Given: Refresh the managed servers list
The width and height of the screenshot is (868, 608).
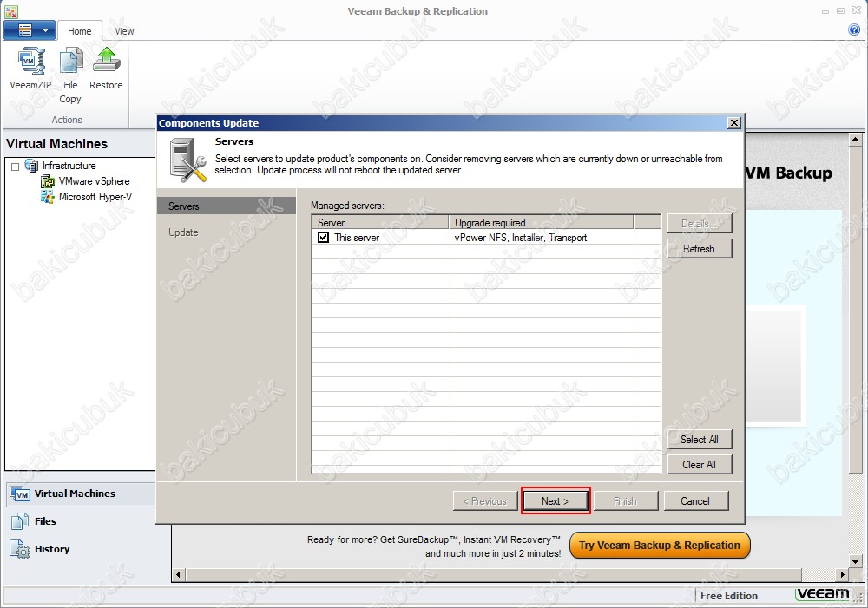Looking at the screenshot, I should pos(699,248).
